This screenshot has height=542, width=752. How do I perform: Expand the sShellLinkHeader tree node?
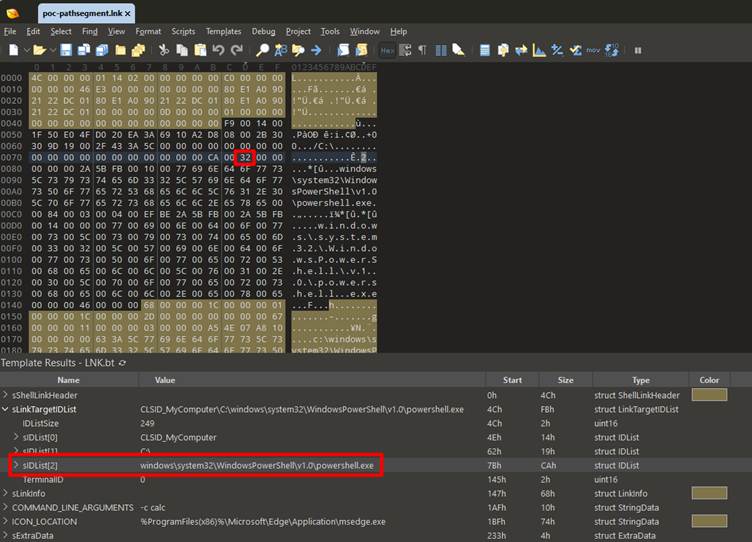tap(6, 395)
